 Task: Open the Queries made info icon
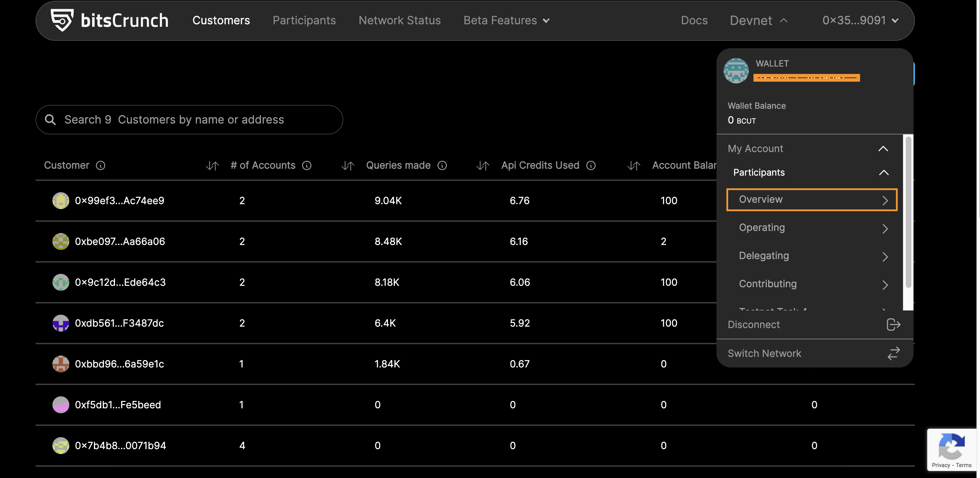(x=442, y=165)
